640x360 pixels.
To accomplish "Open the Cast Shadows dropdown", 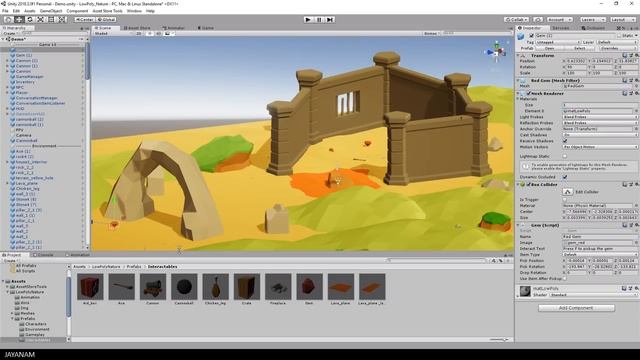I will [x=600, y=135].
